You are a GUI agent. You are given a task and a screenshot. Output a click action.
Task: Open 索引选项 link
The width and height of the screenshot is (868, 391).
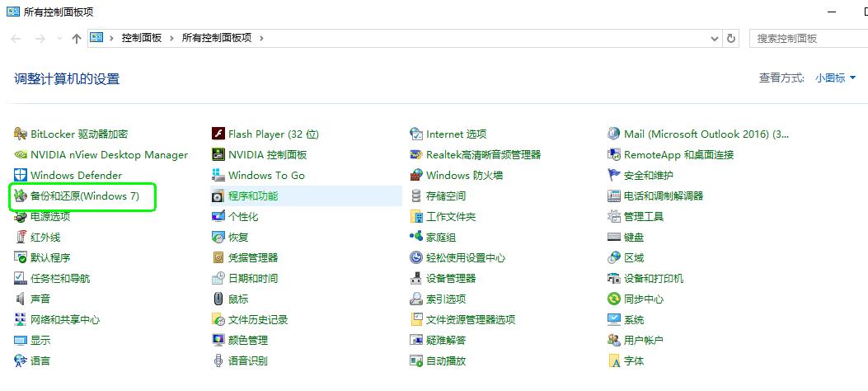[x=446, y=299]
